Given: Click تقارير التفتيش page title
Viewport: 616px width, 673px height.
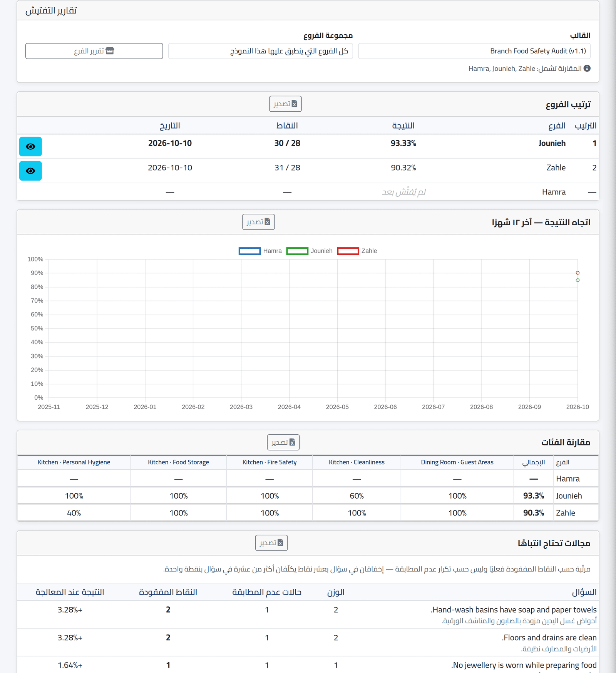Looking at the screenshot, I should (x=51, y=10).
